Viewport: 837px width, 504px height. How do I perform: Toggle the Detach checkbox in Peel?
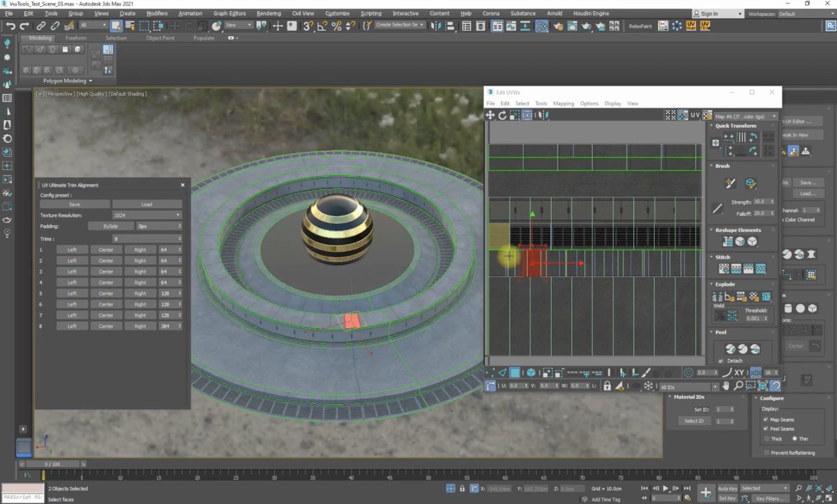pyautogui.click(x=721, y=361)
